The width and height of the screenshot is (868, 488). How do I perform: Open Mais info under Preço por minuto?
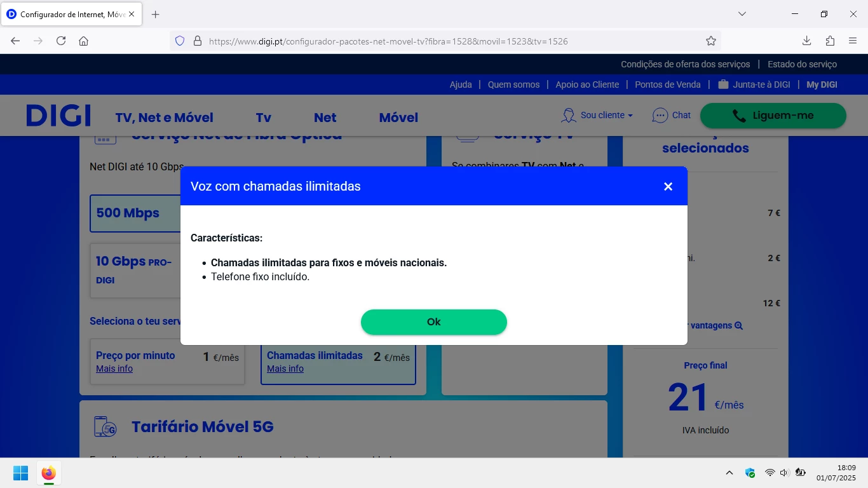[114, 369]
